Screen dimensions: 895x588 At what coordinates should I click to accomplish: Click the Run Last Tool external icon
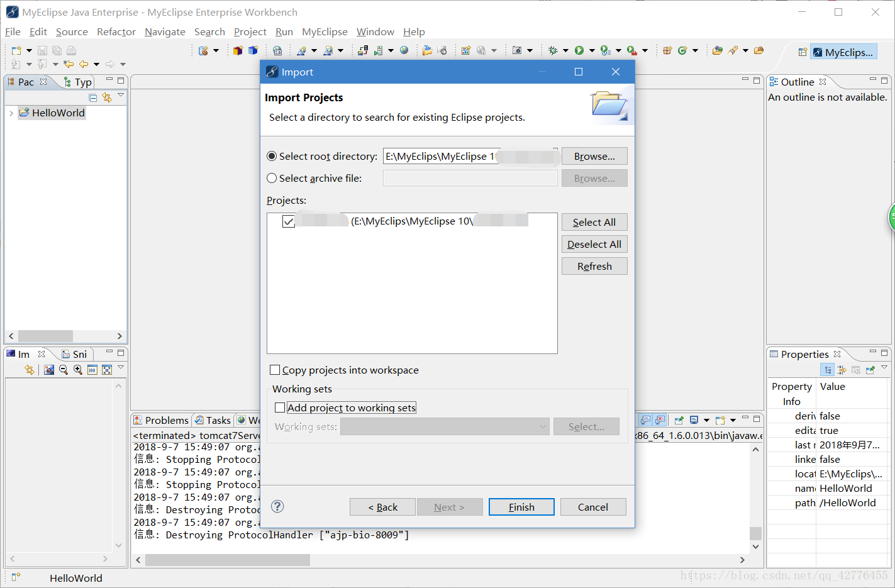(632, 50)
